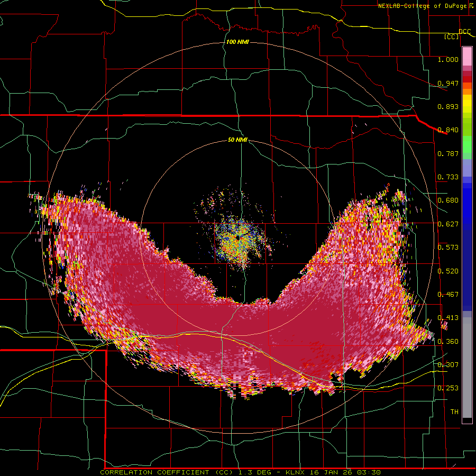
Task: Select the 0.947 legend value
Action: (x=448, y=83)
